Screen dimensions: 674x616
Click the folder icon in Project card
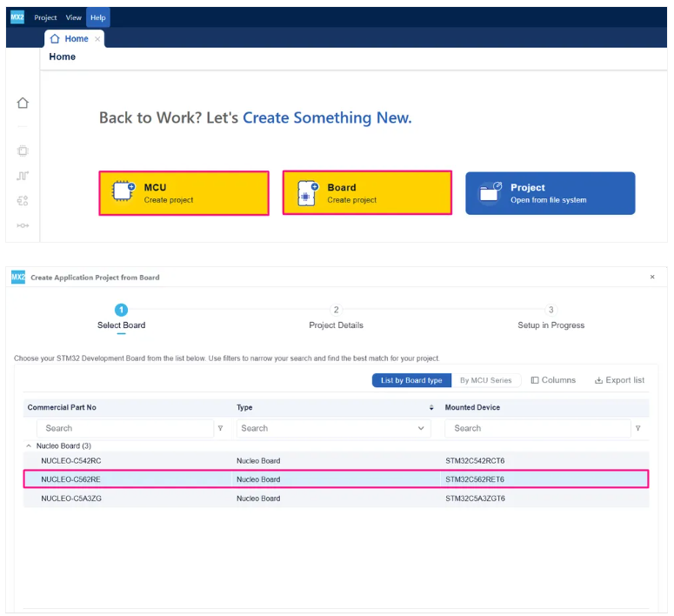490,192
